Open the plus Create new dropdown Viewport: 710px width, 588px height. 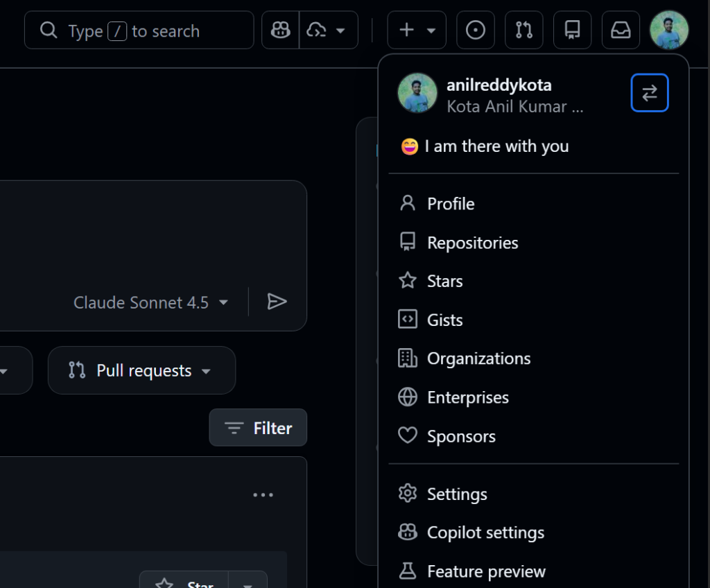416,31
